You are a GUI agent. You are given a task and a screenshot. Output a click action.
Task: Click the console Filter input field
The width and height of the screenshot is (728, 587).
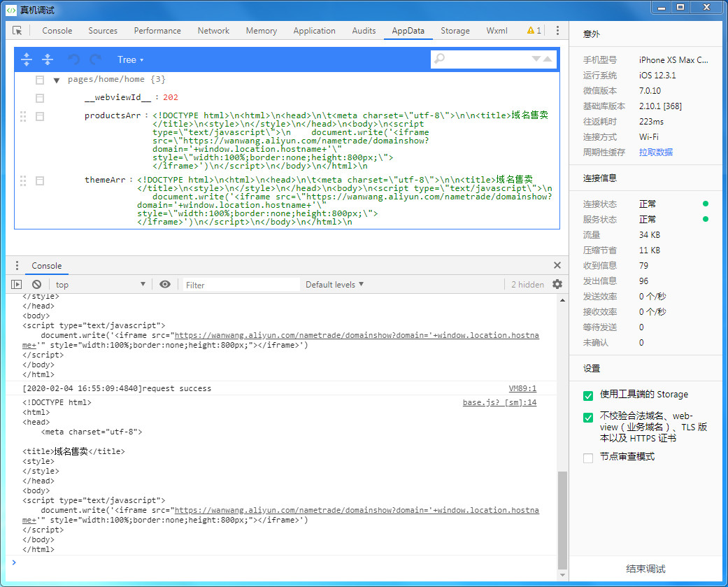point(241,285)
